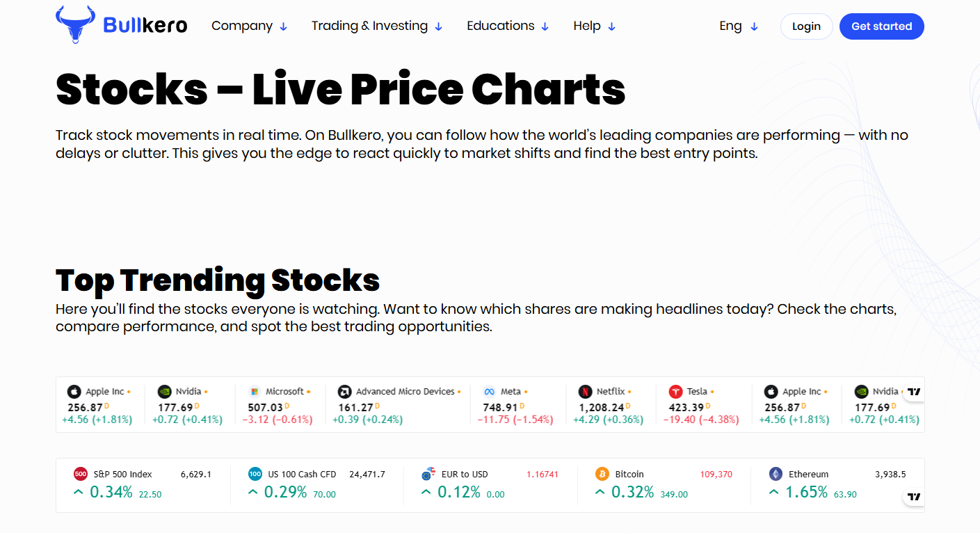Click the EUR to USD flags icon
This screenshot has width=980, height=533.
428,475
